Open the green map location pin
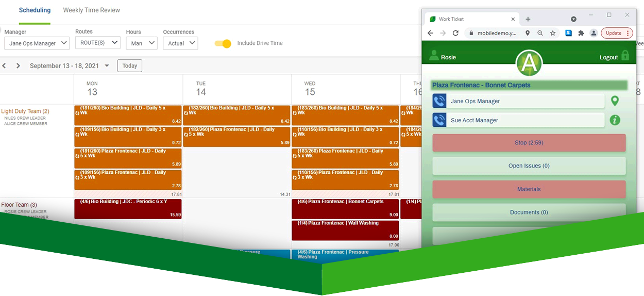Viewport: 644px width, 296px height. 614,101
